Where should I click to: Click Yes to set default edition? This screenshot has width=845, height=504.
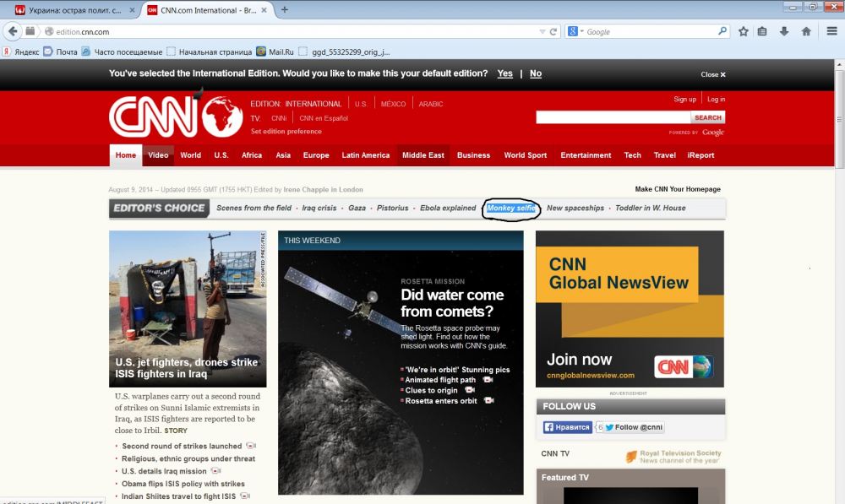(505, 73)
